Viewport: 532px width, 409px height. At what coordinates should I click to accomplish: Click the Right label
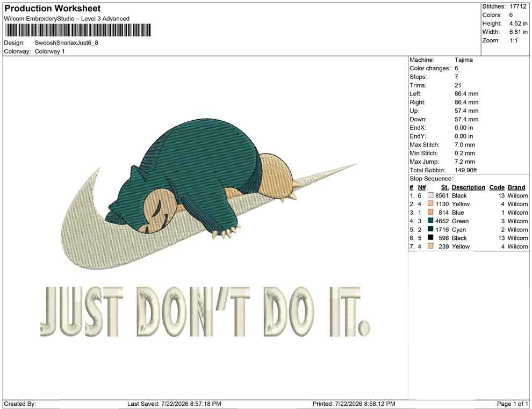[418, 102]
